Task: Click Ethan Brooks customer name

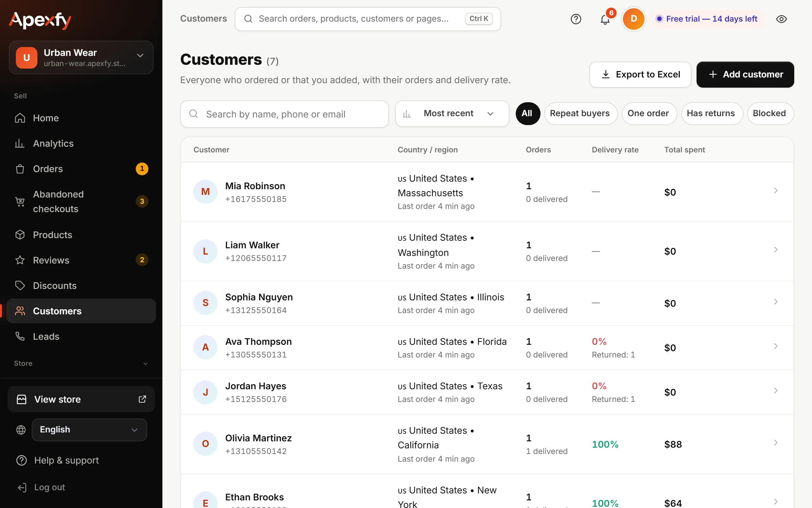Action: click(254, 497)
